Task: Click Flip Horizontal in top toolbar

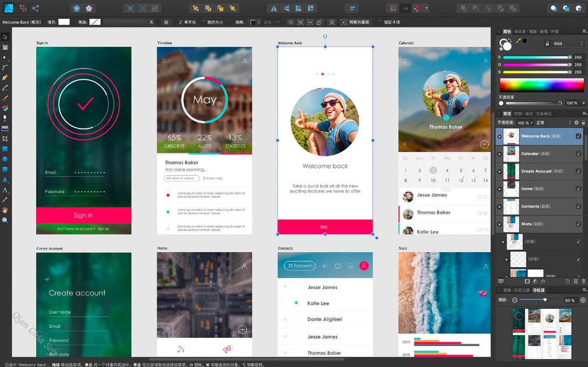Action: 274,8
